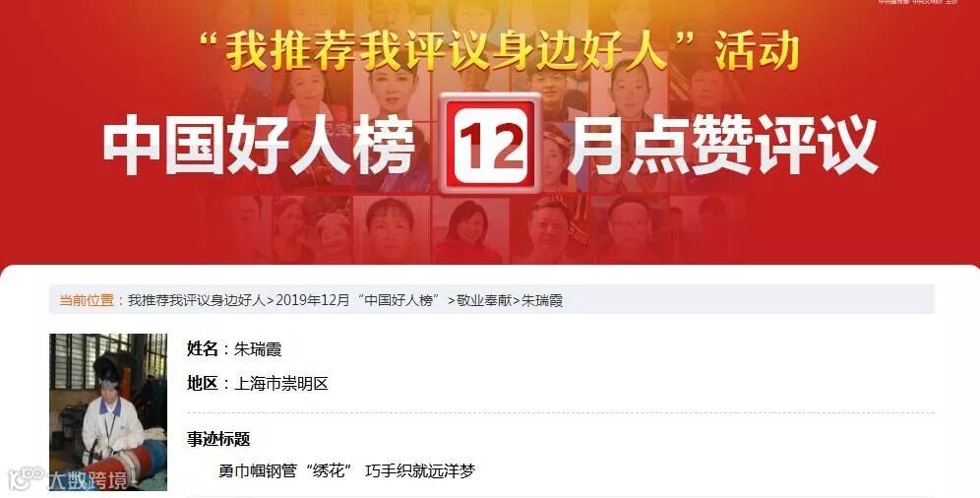
Task: Click 朱瑞霞 at the breadcrumb end
Action: 542,300
